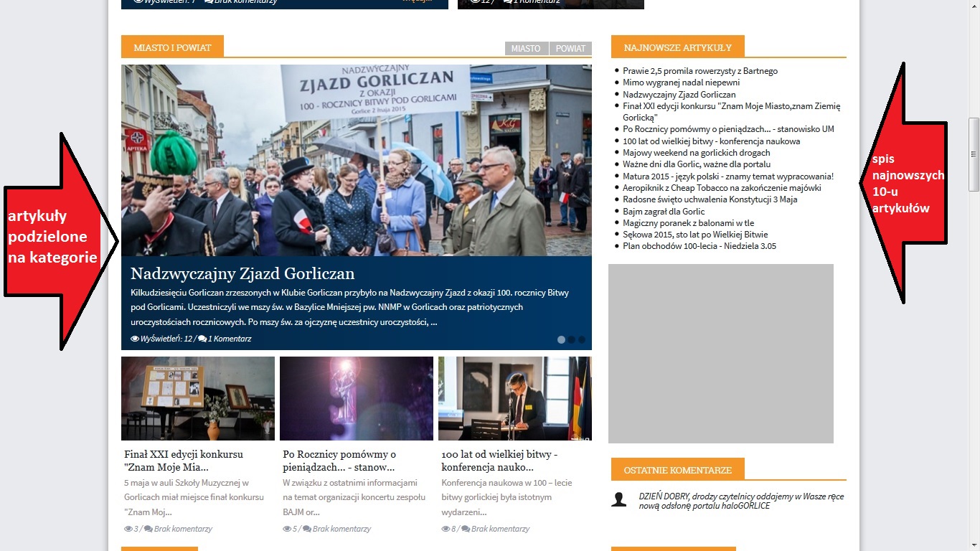Viewport: 980px width, 551px height.
Task: Open "Bajm zagrał dla Gorlic" article link
Action: coord(664,212)
